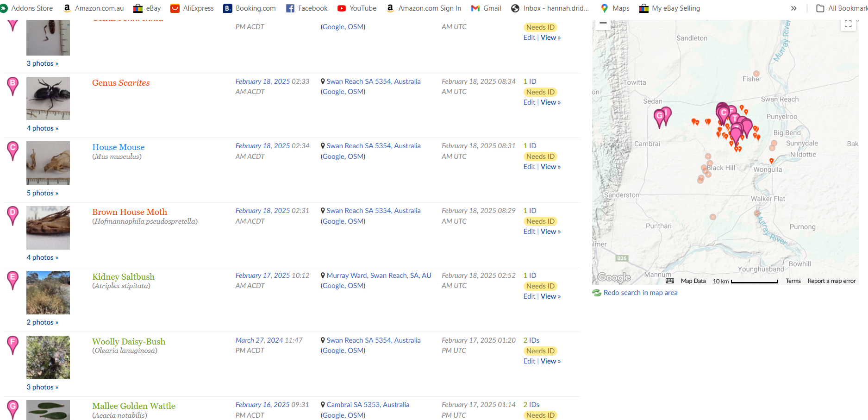The width and height of the screenshot is (868, 420).
Task: Open Murray Ward, Swan Reach location link
Action: pos(379,276)
